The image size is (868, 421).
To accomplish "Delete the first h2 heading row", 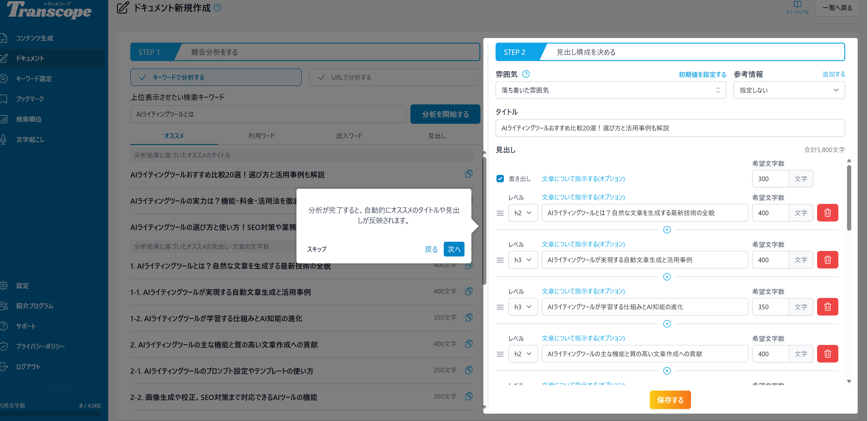I will 827,212.
